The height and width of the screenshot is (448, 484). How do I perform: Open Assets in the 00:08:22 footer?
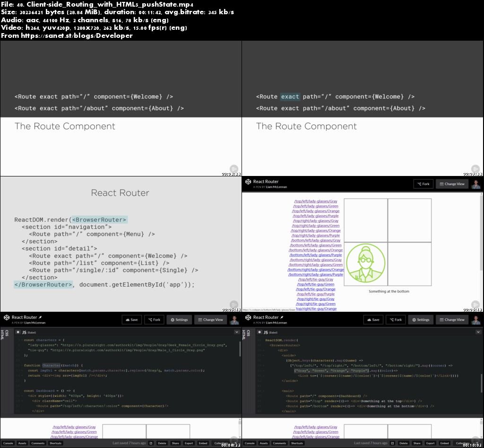tap(22, 443)
